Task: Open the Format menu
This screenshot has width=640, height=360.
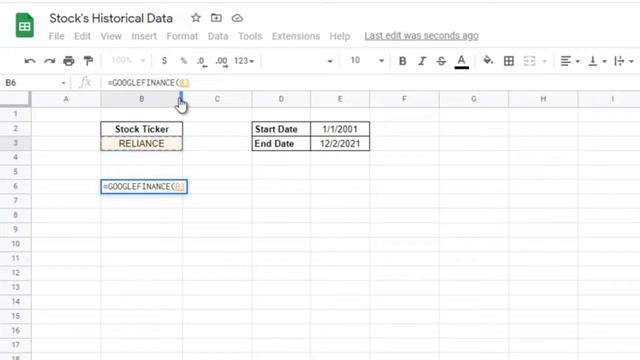Action: 182,36
